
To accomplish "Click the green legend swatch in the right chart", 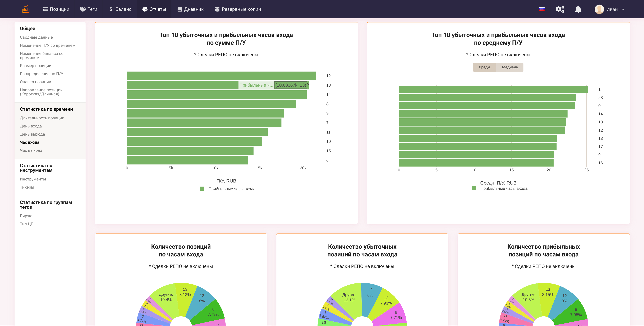I will pyautogui.click(x=474, y=188).
